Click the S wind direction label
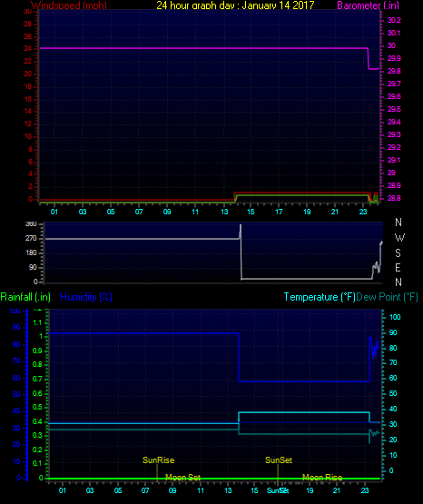Image resolution: width=423 pixels, height=504 pixels. (x=398, y=253)
